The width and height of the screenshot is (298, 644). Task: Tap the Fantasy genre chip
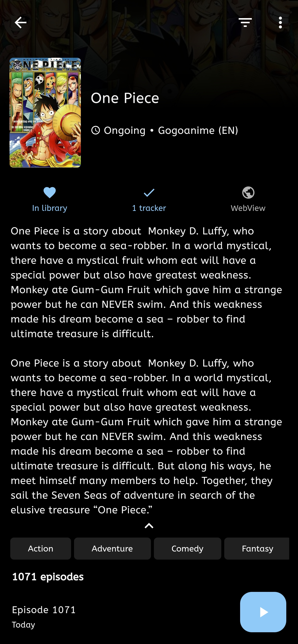pos(257,549)
